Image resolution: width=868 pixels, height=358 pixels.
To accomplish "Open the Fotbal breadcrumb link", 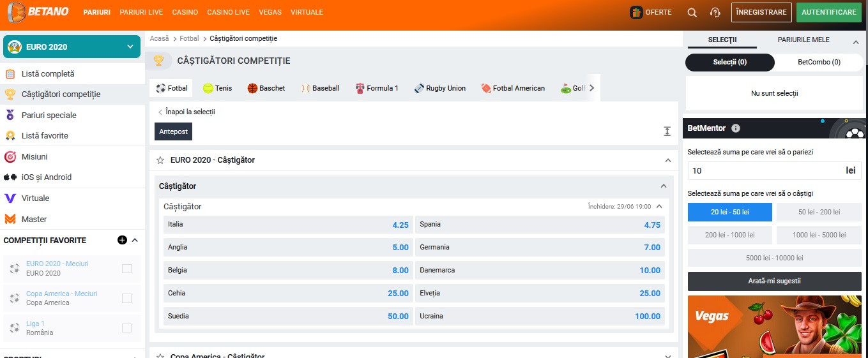I will [189, 39].
